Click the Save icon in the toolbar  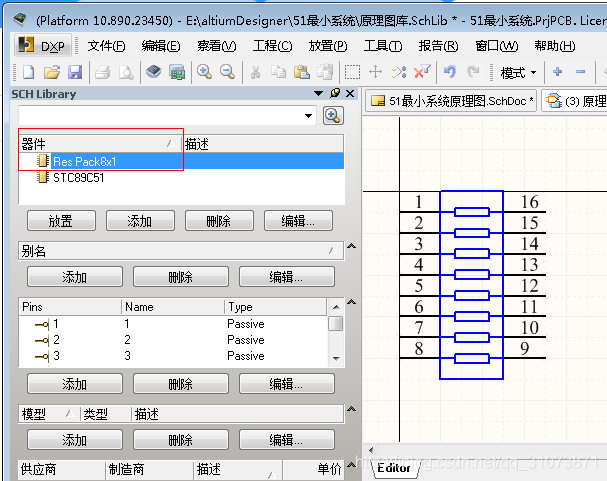point(75,72)
